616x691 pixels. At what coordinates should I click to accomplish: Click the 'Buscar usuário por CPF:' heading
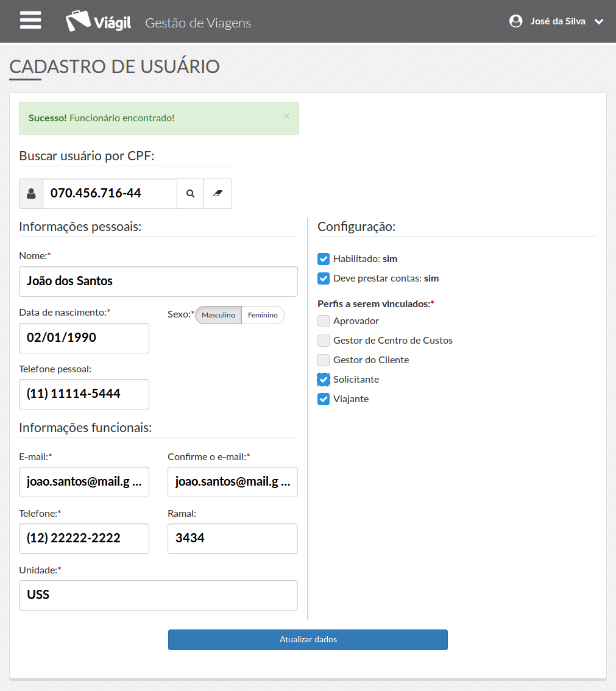point(87,156)
